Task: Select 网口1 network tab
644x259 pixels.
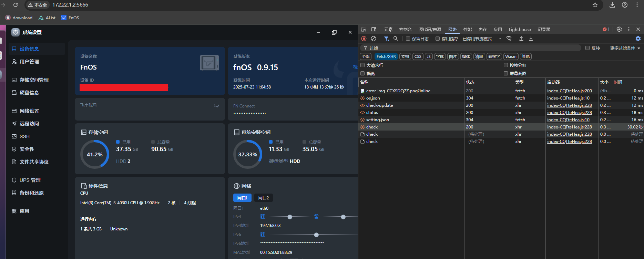Action: (x=242, y=198)
